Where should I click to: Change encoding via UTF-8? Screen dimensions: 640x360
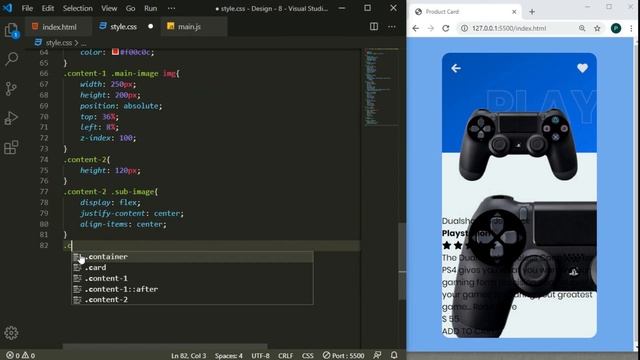click(260, 356)
